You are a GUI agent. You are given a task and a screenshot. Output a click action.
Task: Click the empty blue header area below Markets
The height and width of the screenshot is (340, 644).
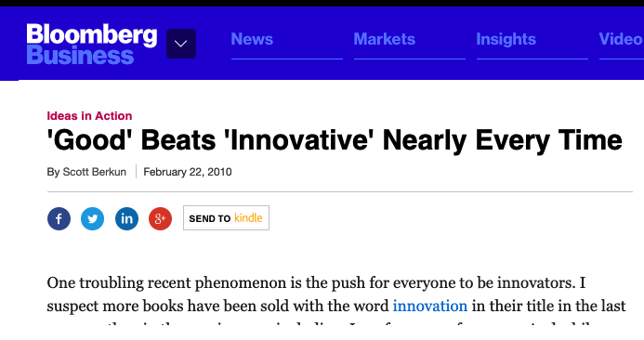click(x=410, y=70)
